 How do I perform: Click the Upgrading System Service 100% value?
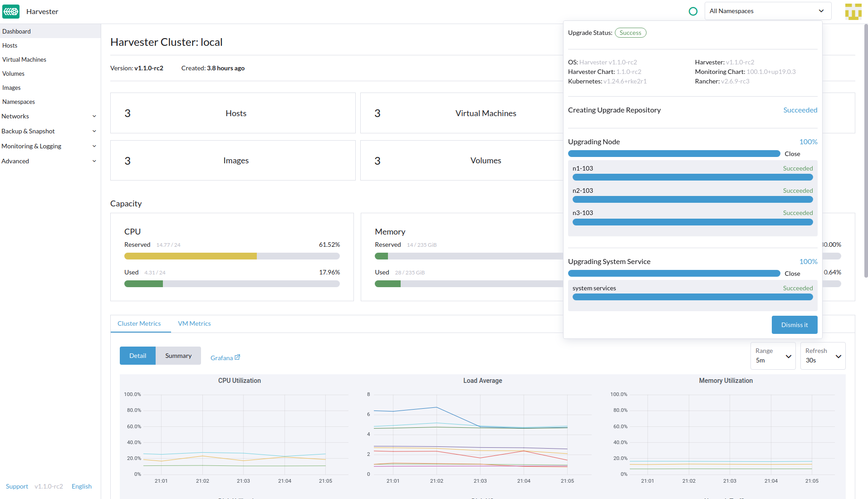808,262
